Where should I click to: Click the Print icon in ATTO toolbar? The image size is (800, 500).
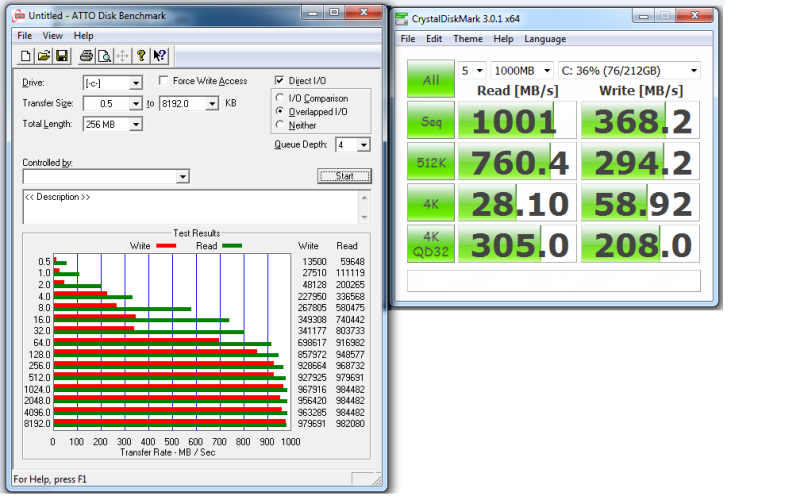(x=86, y=56)
